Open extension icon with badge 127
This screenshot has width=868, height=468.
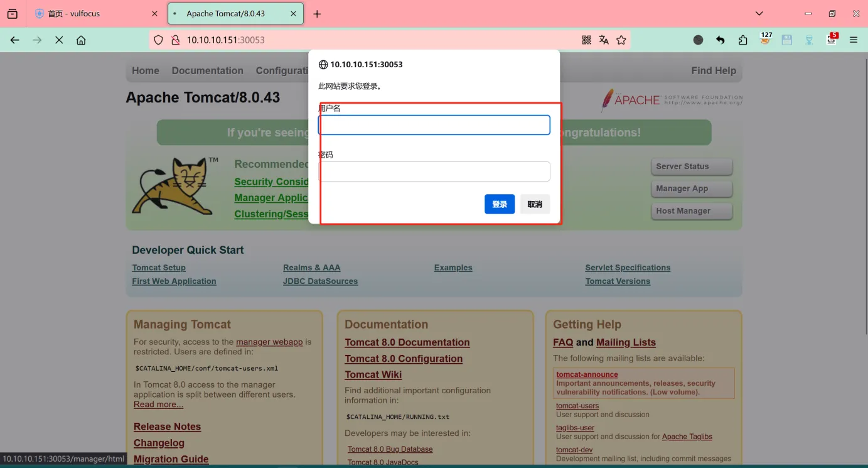click(765, 39)
